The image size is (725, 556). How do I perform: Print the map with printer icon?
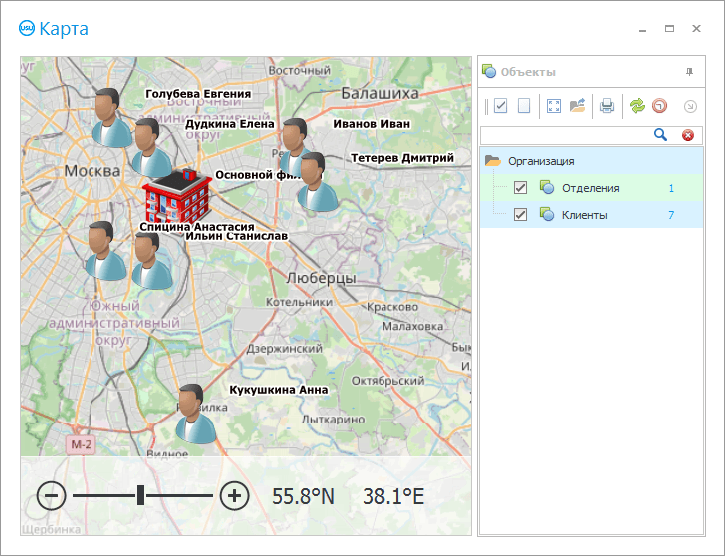click(607, 106)
